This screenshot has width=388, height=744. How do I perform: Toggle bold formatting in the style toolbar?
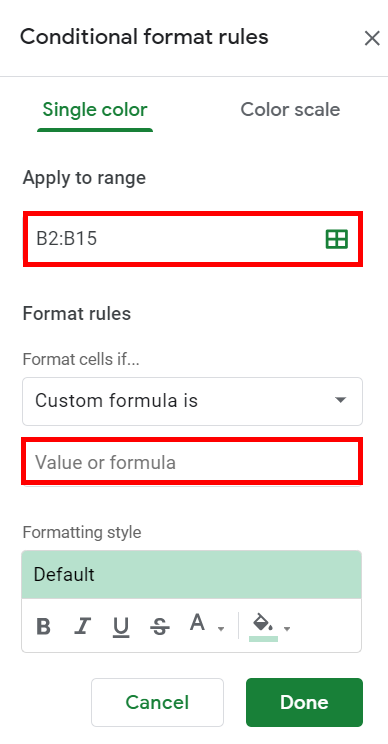[44, 627]
